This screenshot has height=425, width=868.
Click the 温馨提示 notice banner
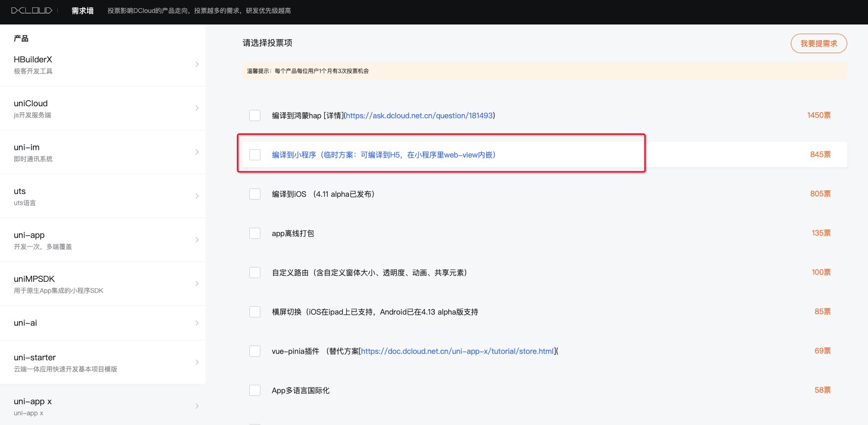(x=544, y=71)
